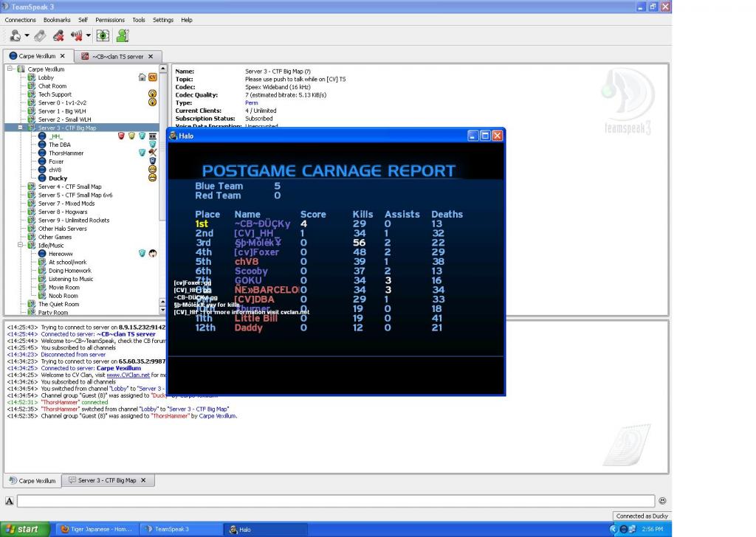Collapse the Carpe Vexillum server tree
The image size is (756, 537).
[10, 69]
